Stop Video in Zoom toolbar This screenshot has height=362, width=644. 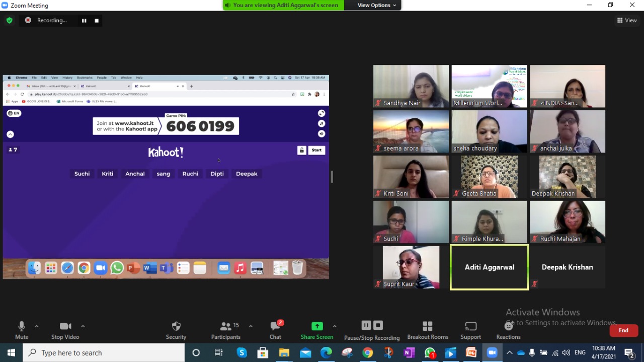[x=65, y=330]
